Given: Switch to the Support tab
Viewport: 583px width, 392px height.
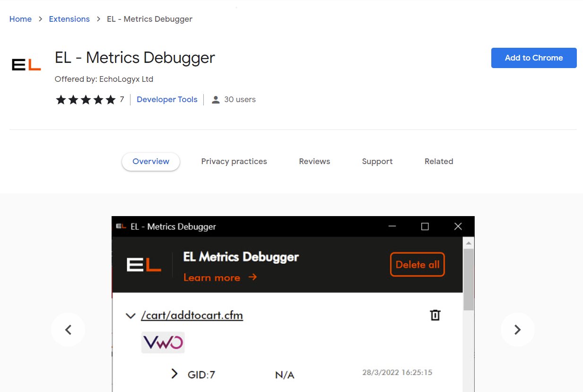Looking at the screenshot, I should click(377, 161).
